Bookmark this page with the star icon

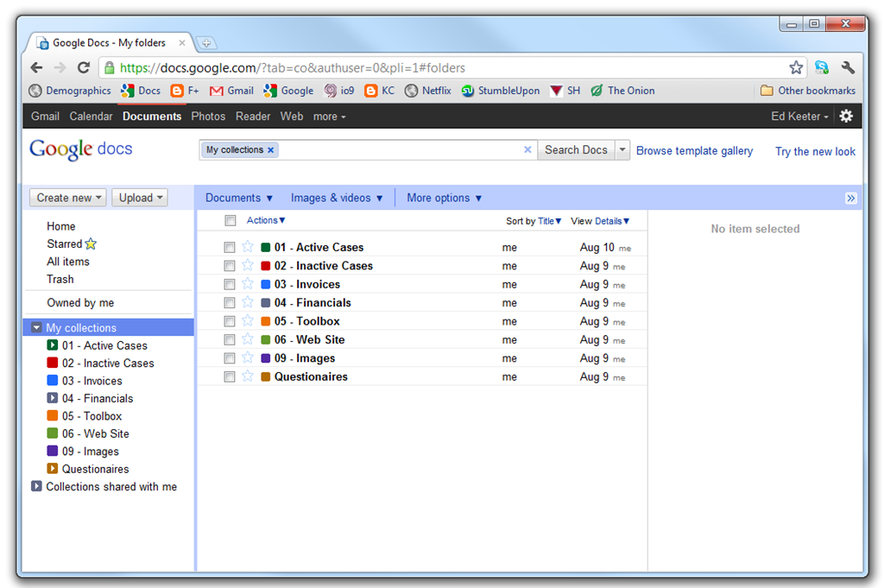tap(795, 67)
